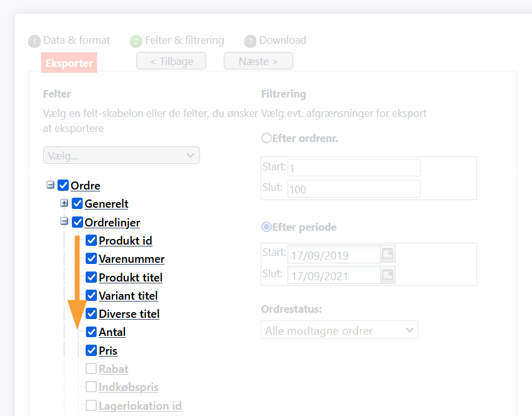Click the Næste button

tap(258, 61)
